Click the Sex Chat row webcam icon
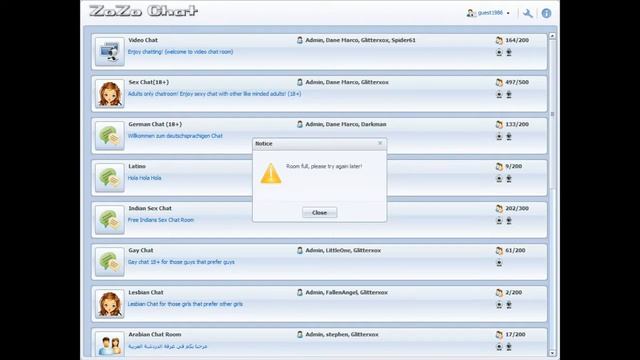640x360 pixels. click(499, 94)
